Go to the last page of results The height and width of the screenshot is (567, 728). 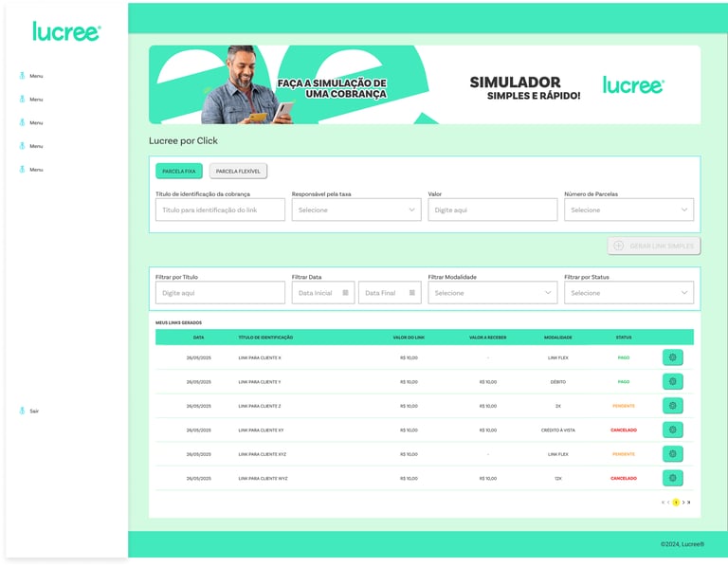tap(689, 502)
